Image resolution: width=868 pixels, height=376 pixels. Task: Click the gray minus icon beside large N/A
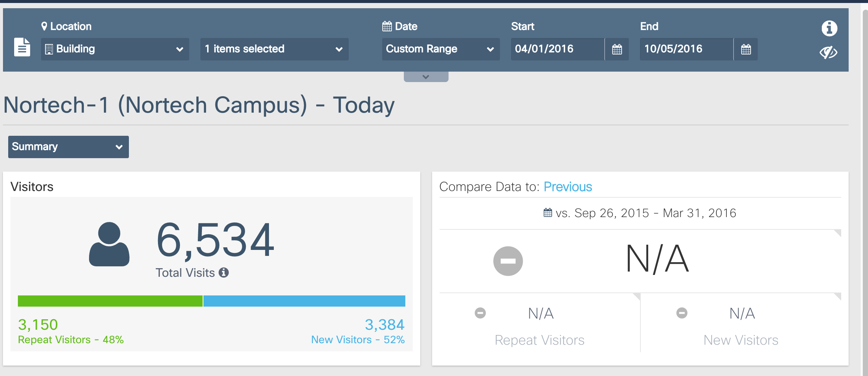(x=508, y=261)
